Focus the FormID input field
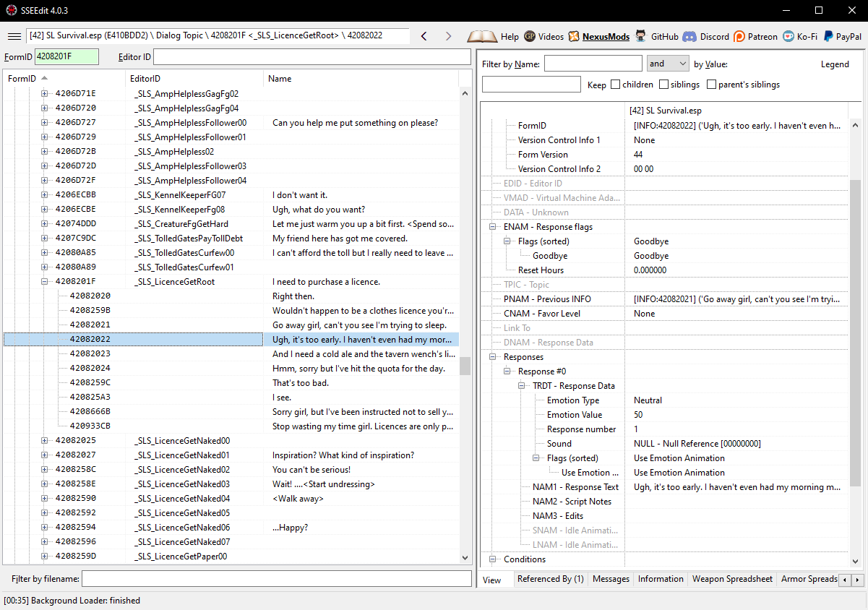 pos(66,56)
